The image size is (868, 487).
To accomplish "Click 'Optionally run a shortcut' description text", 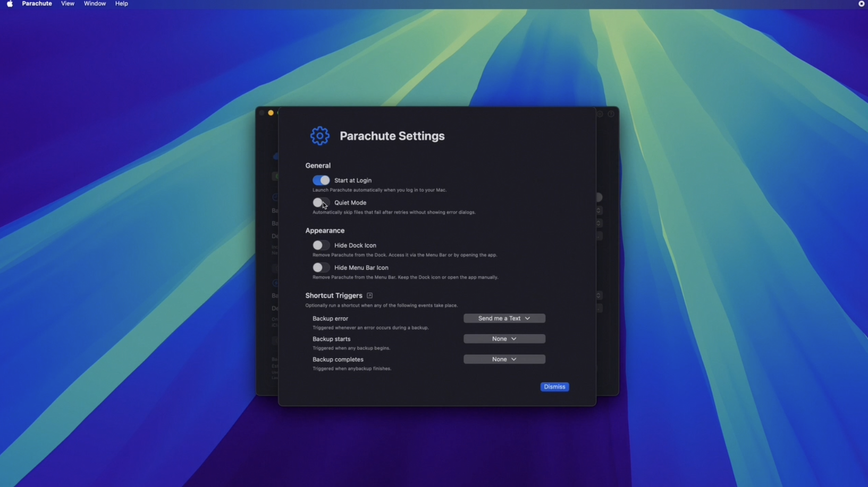I will tap(381, 305).
